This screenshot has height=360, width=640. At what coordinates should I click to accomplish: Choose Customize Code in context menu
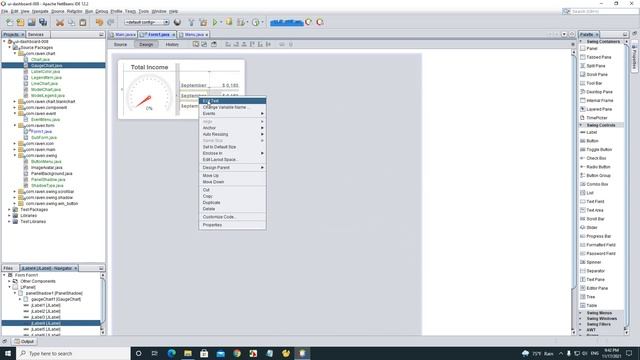point(232,217)
